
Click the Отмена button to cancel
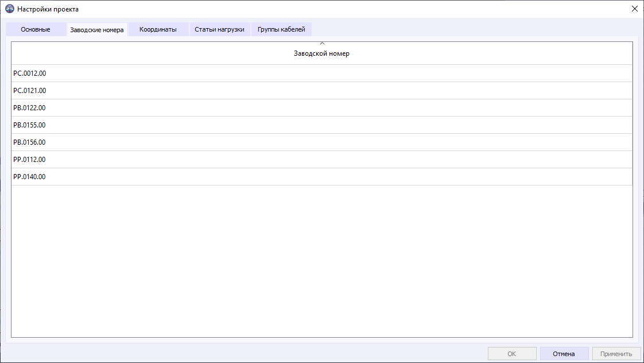click(x=564, y=353)
